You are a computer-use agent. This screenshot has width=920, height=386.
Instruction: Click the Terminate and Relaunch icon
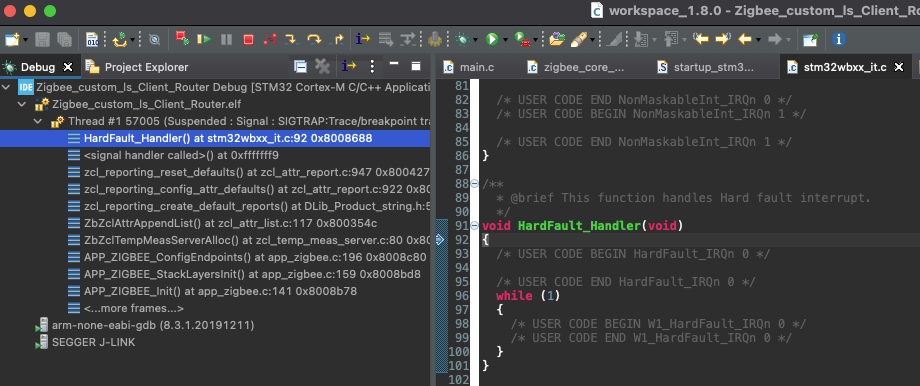[x=182, y=39]
